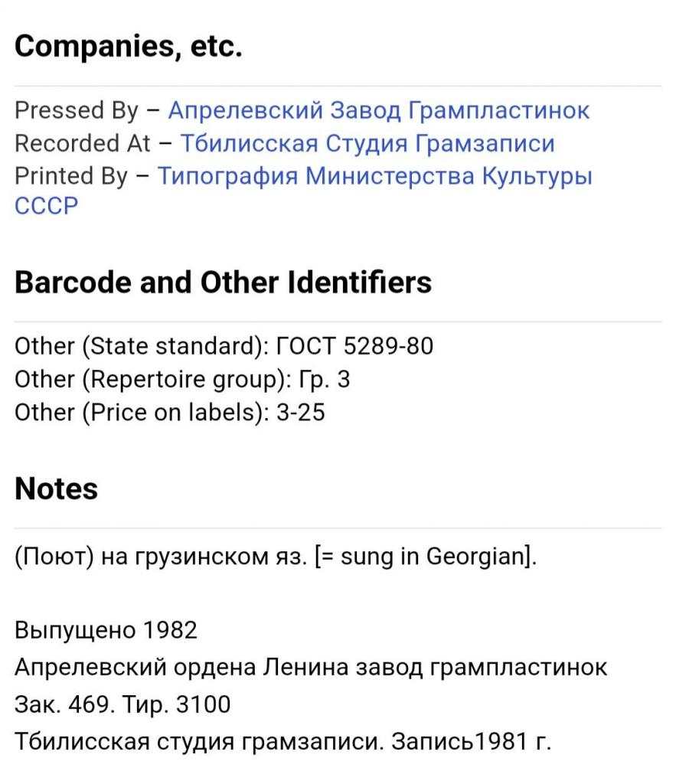Click the Зак. 469. Тир. 3100 line
This screenshot has height=784, width=676.
click(122, 704)
